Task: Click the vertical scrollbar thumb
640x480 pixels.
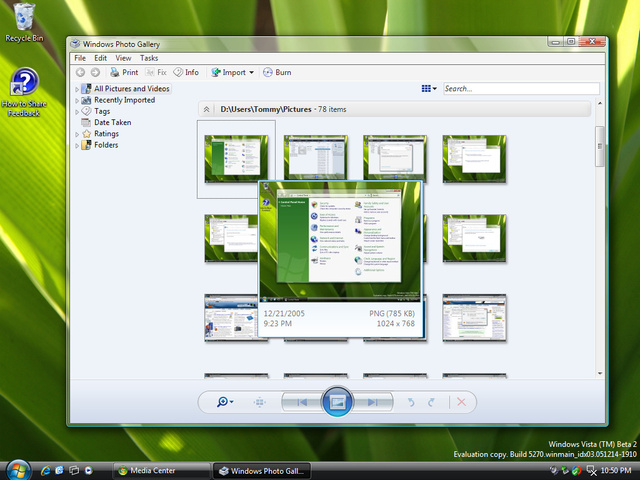Action: pyautogui.click(x=600, y=146)
